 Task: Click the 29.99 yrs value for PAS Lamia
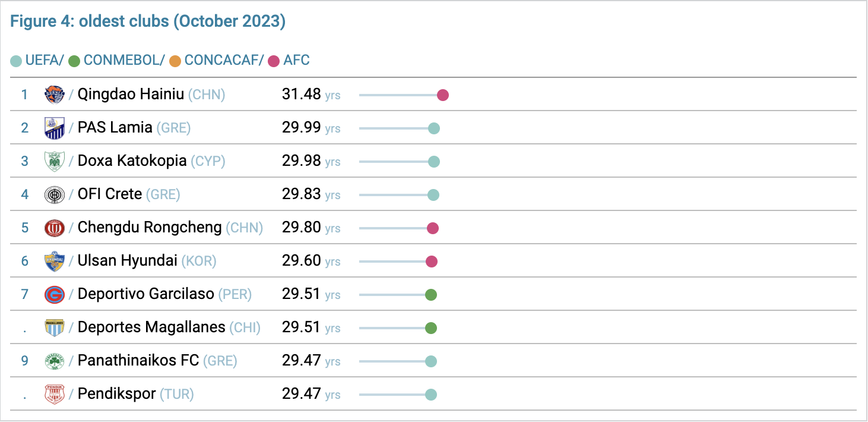pyautogui.click(x=311, y=128)
